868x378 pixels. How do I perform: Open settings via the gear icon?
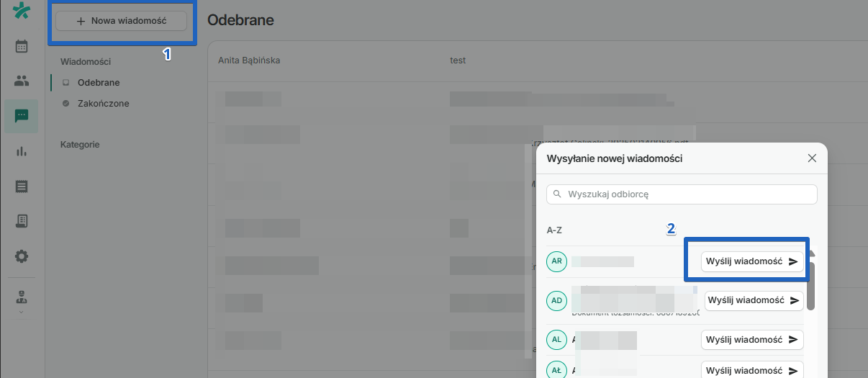point(22,256)
